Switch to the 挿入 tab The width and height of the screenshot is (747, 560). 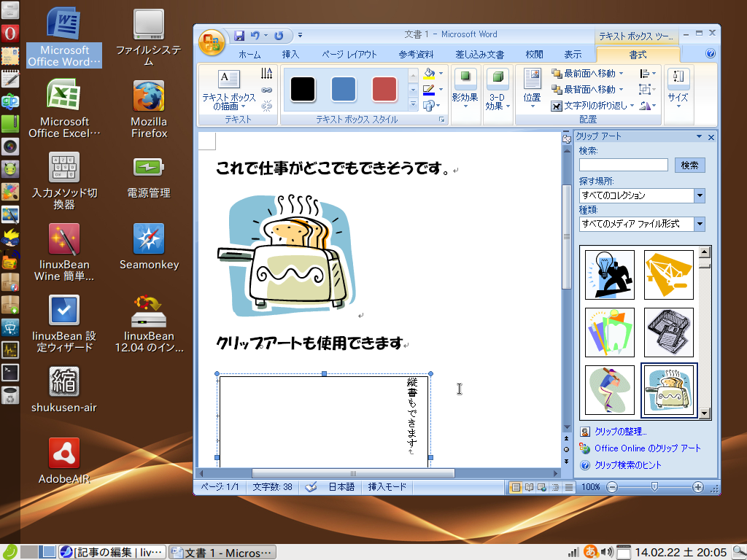(x=290, y=54)
